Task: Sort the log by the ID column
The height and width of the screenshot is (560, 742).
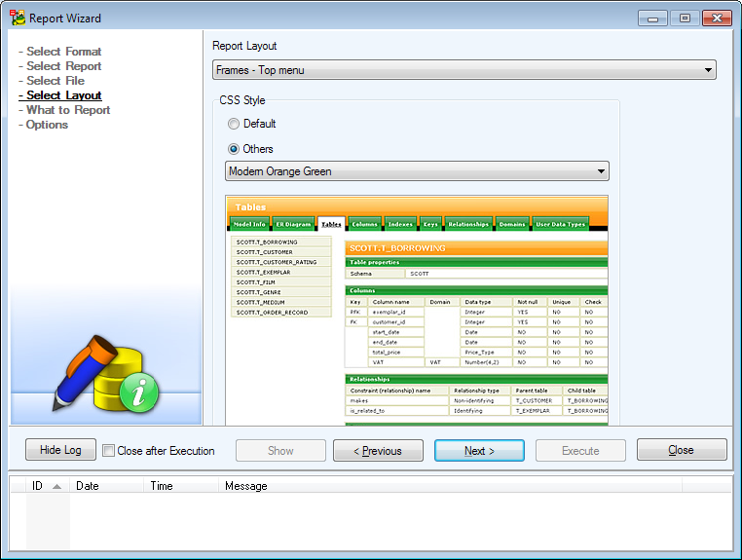Action: tap(47, 486)
